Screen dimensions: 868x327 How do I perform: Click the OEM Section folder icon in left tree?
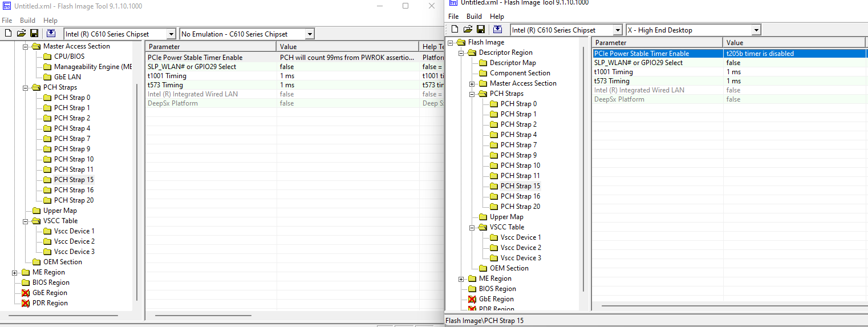tap(36, 262)
